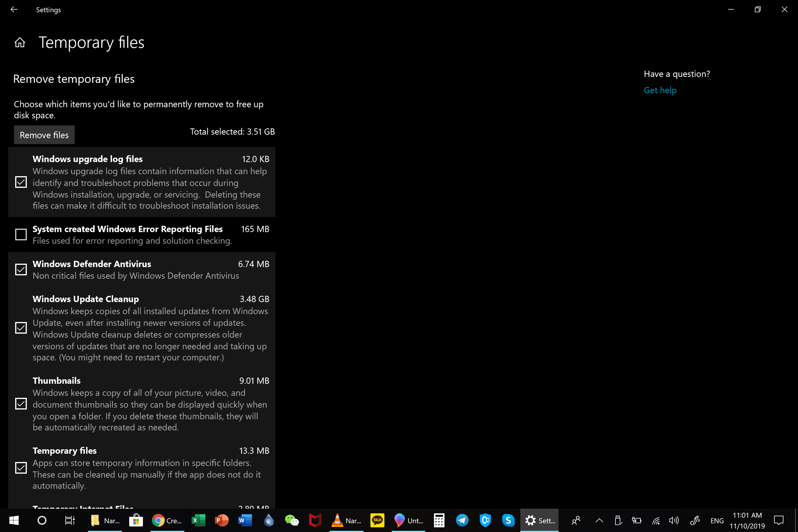Uncheck Windows Defender Antivirus checkbox
Screen dimensions: 798x532
[x=21, y=270]
